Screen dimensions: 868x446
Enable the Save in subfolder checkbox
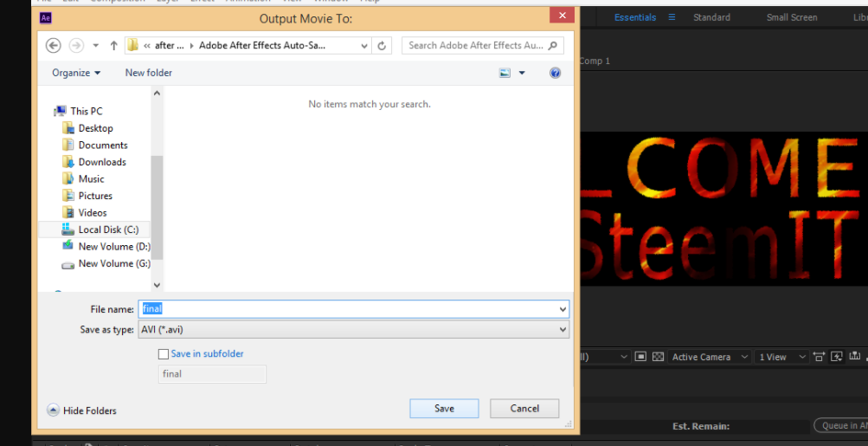[x=164, y=354]
